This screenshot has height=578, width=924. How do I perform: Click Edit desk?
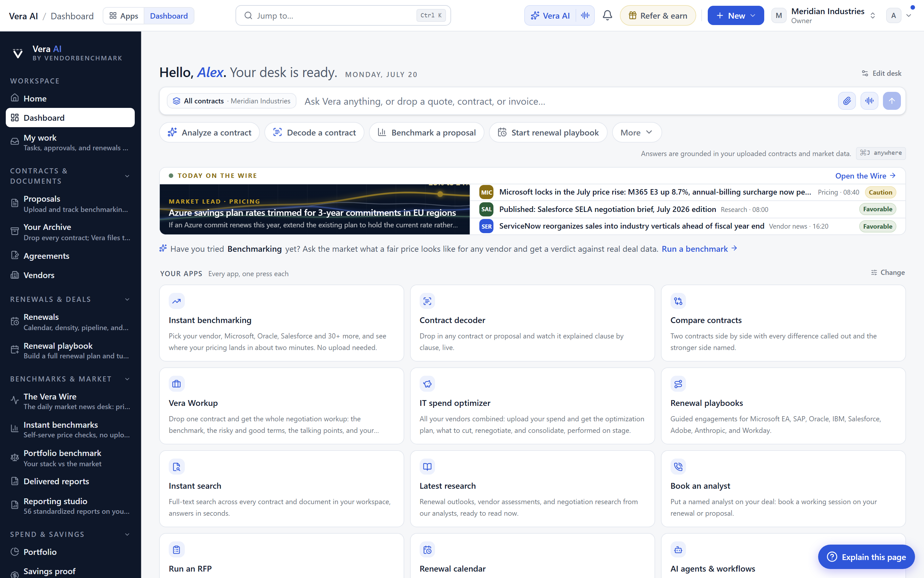point(881,74)
